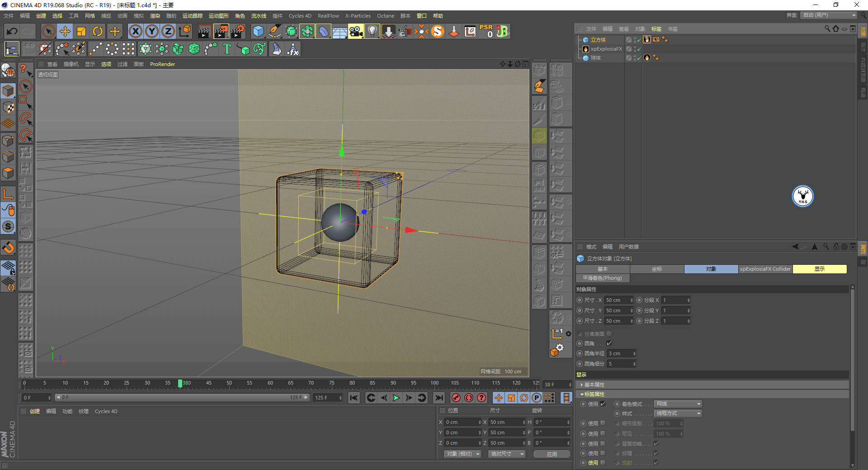Open Render Settings clapperboard with gear
Screen dimensions: 868x470
[x=238, y=31]
